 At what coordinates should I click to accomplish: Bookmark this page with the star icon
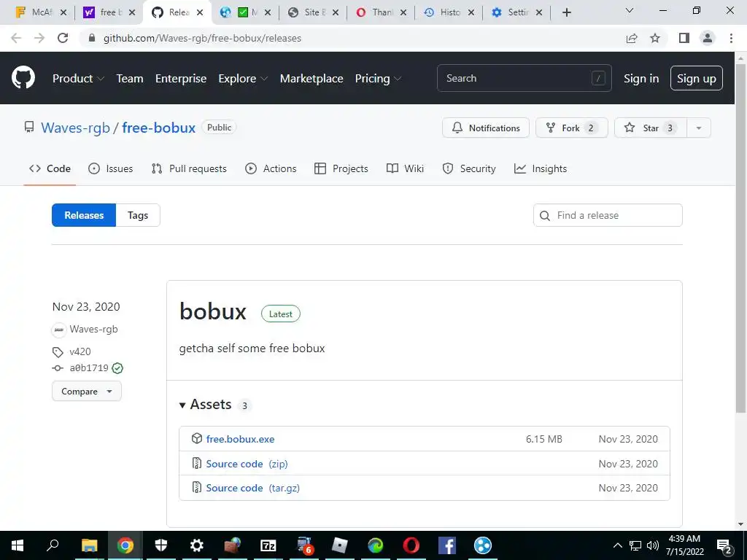pos(655,38)
